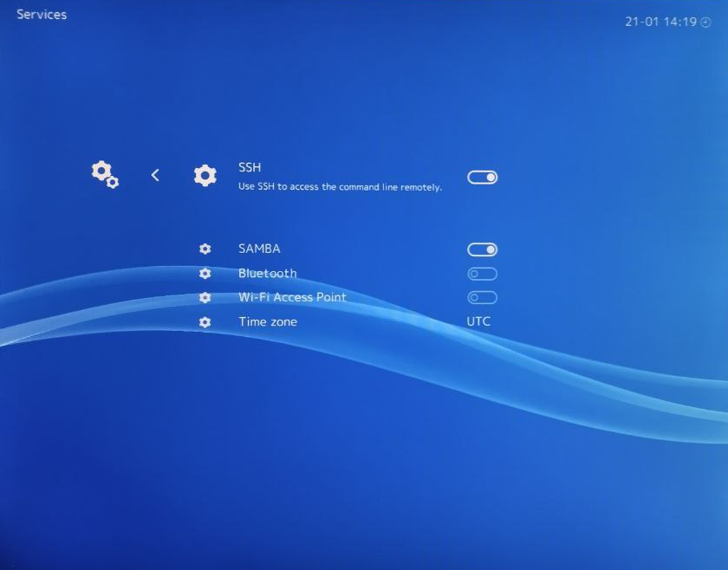The image size is (728, 570).
Task: Click the gear icon beside Bluetooth
Action: [x=205, y=274]
